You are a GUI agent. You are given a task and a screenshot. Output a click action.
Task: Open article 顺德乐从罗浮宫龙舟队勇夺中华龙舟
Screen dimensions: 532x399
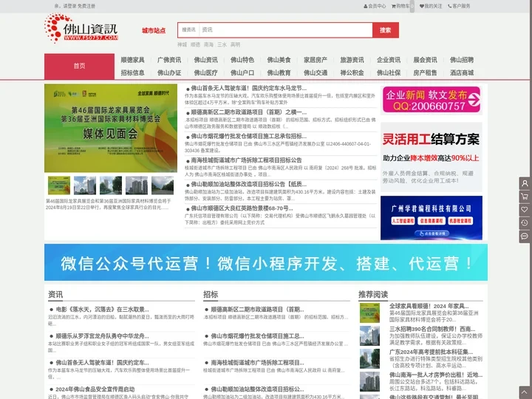[102, 336]
